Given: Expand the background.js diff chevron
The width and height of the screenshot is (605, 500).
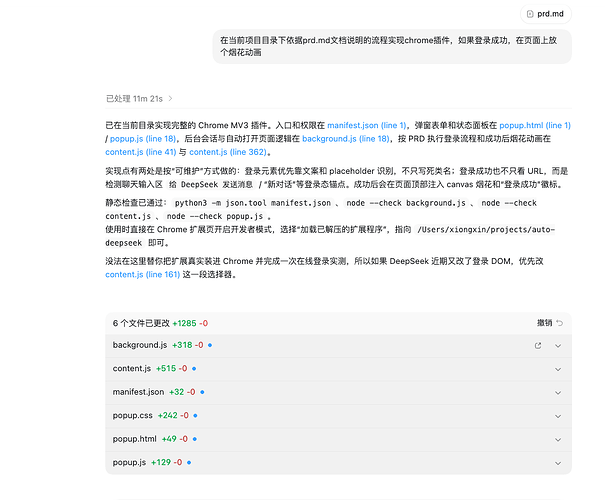Looking at the screenshot, I should [558, 345].
